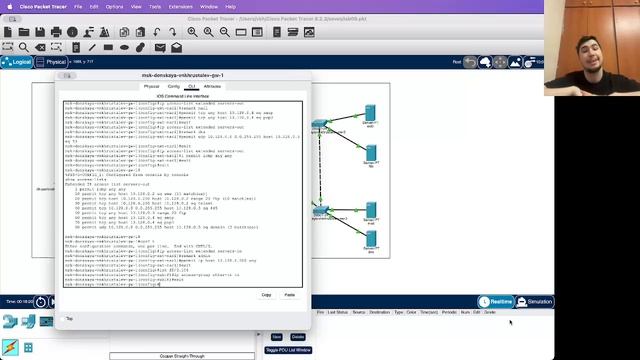Open the User Profile icon
The image size is (640, 360).
click(x=89, y=32)
